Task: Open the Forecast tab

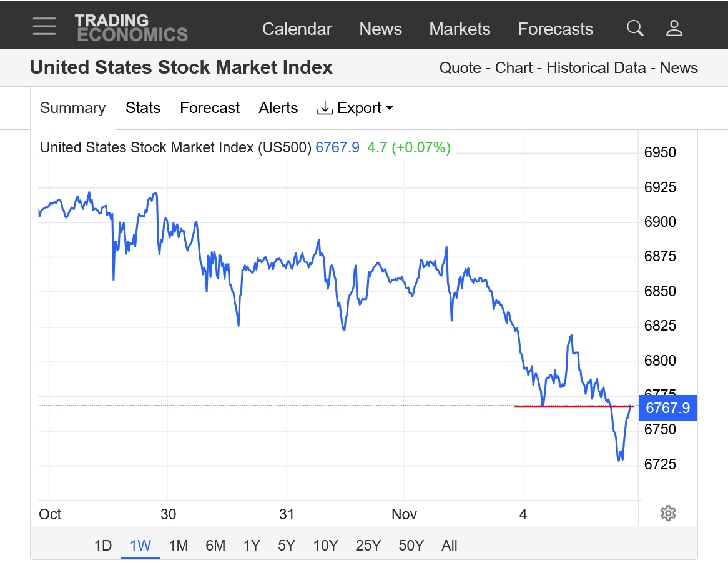Action: [210, 108]
